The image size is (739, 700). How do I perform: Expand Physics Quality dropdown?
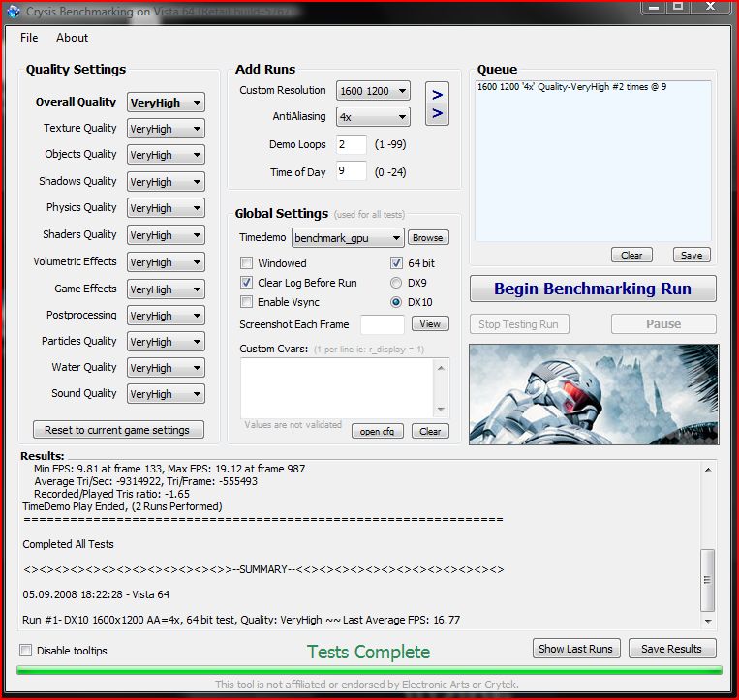click(x=166, y=208)
